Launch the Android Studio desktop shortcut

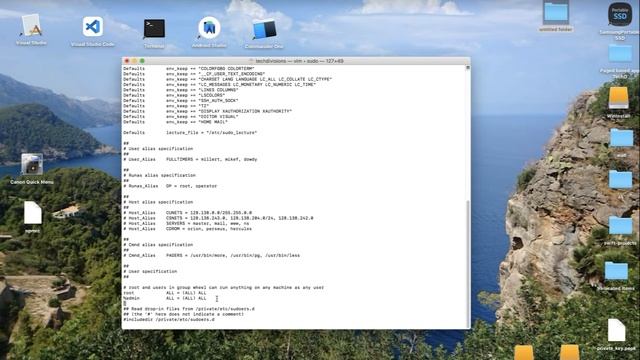(209, 29)
